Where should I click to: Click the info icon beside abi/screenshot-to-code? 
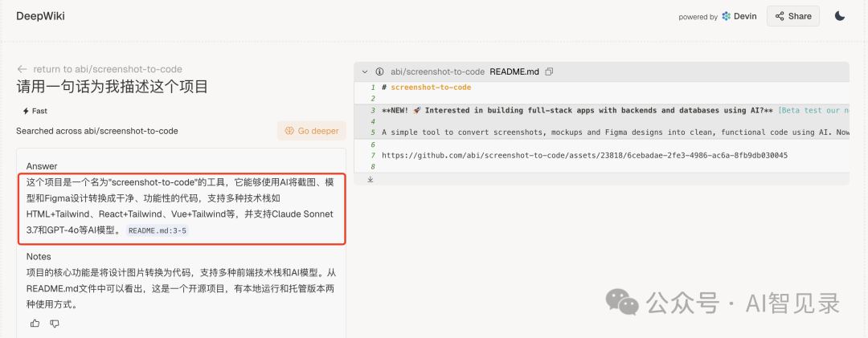point(379,71)
